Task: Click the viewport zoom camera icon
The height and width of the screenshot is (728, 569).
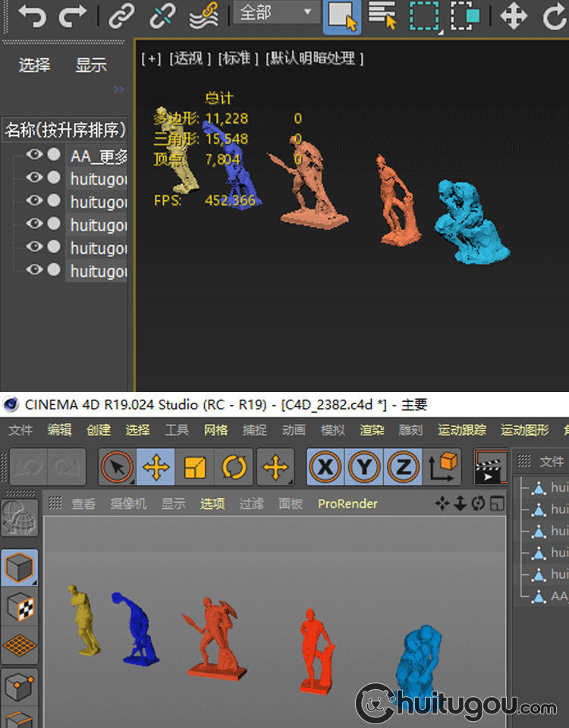Action: click(460, 504)
